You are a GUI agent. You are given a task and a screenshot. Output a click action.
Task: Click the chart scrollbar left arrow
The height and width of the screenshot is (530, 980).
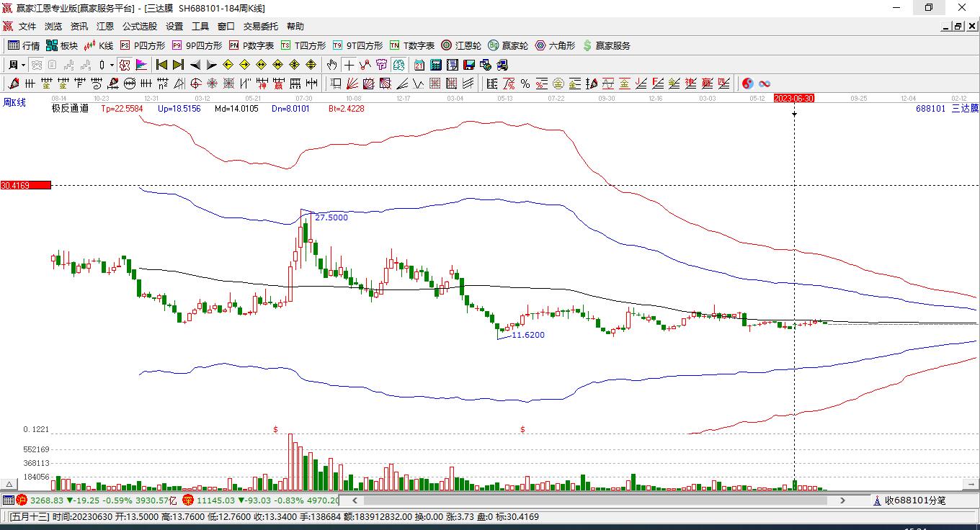(355, 500)
